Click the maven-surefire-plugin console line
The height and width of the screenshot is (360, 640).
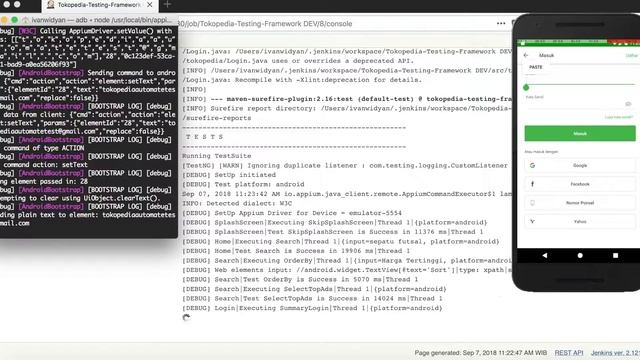pyautogui.click(x=347, y=99)
